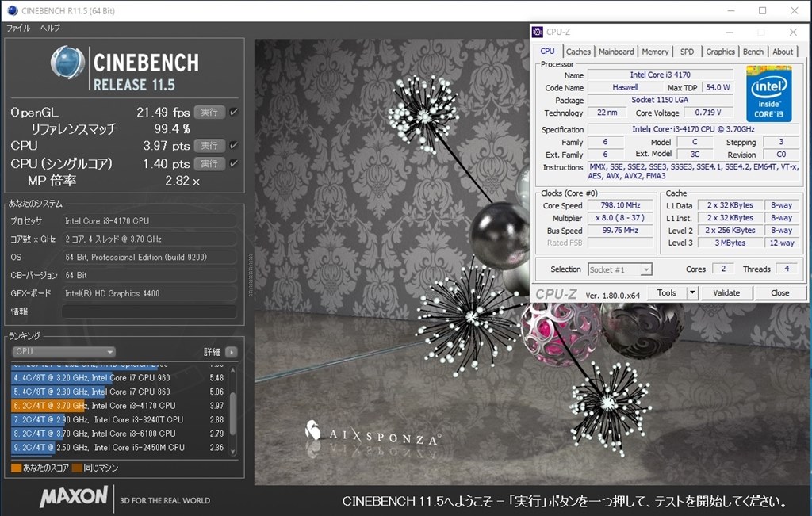Switch to the Graphics tab in CPU-Z
The width and height of the screenshot is (812, 516).
(720, 52)
